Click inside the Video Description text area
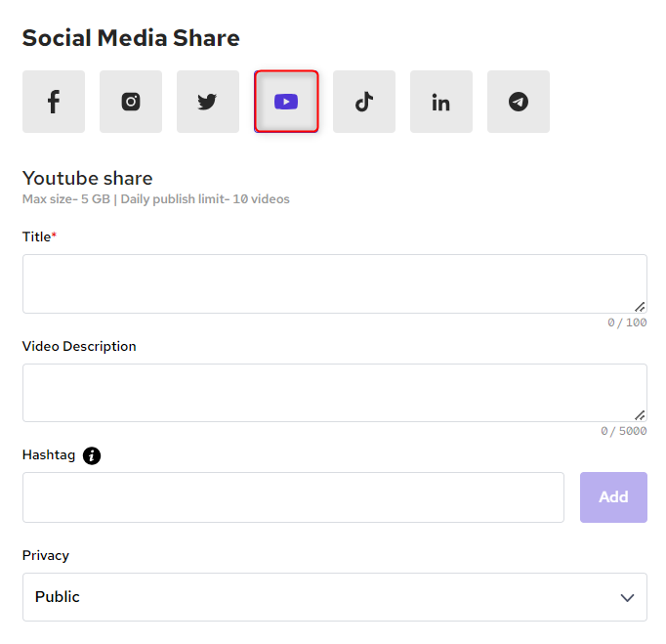The width and height of the screenshot is (666, 644). 332,393
